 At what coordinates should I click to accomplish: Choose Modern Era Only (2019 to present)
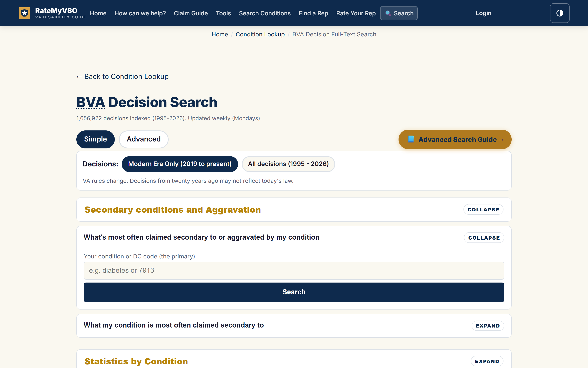(x=180, y=164)
